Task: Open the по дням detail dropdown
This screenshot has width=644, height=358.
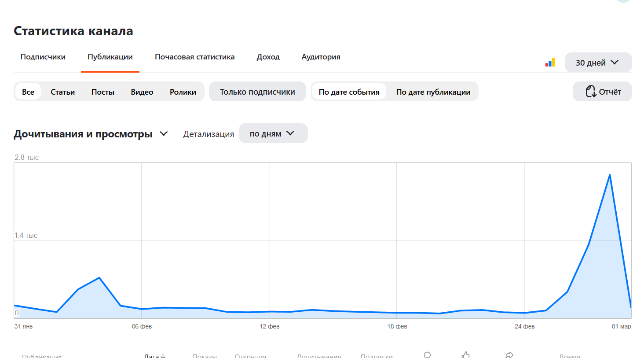Action: 273,133
